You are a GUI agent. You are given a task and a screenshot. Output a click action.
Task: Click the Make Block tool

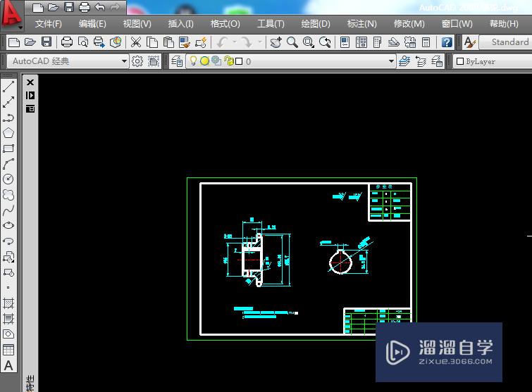coord(8,272)
